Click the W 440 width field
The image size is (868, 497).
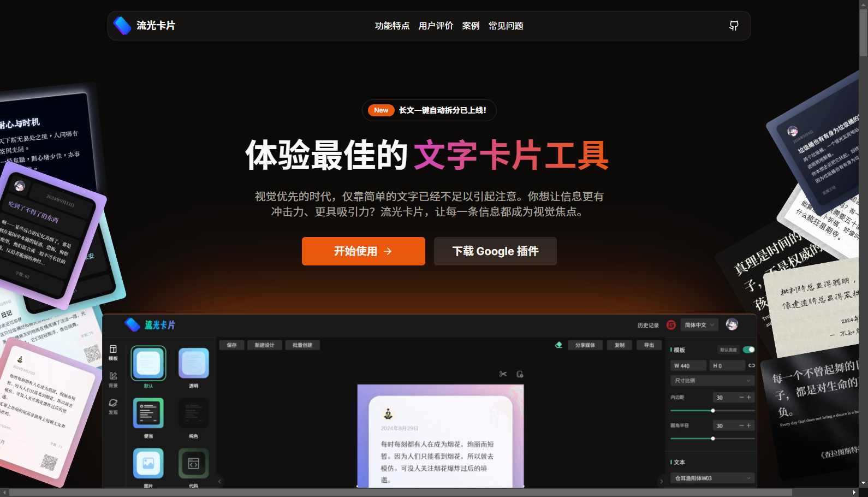tap(688, 366)
